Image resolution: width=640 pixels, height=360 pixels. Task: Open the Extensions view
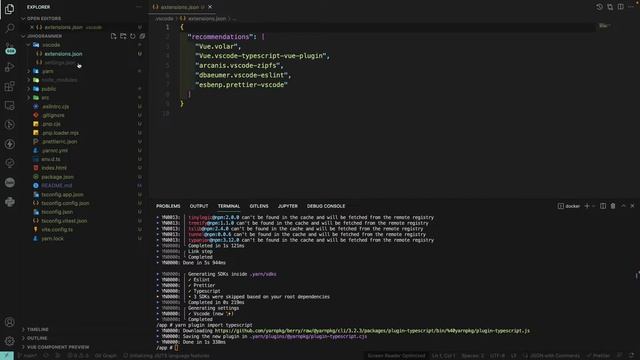(10, 86)
